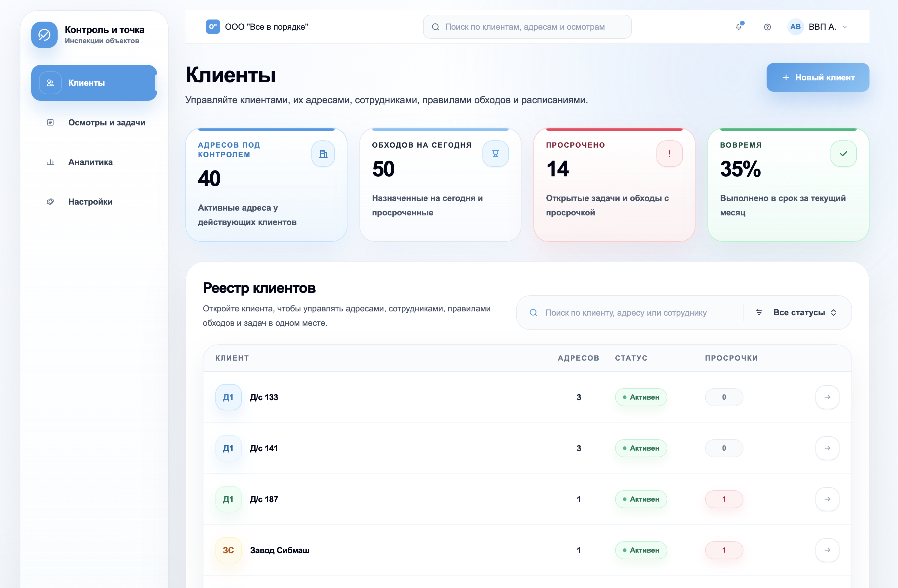
Task: Click the magnifier icon in top search bar
Action: pos(435,27)
